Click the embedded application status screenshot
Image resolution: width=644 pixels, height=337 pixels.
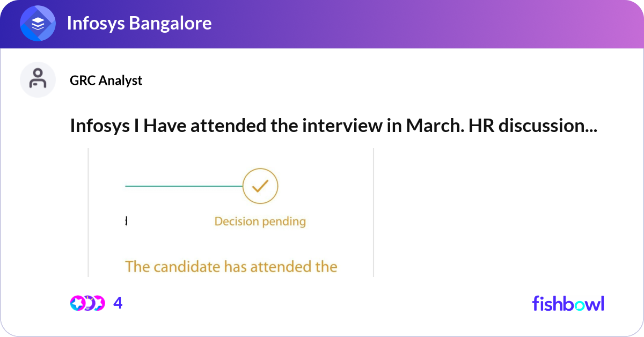pos(231,212)
